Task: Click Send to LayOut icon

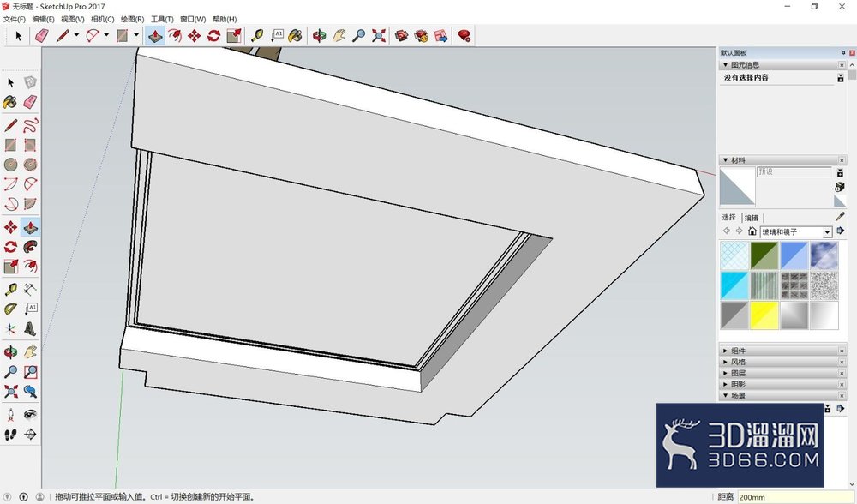Action: (441, 36)
